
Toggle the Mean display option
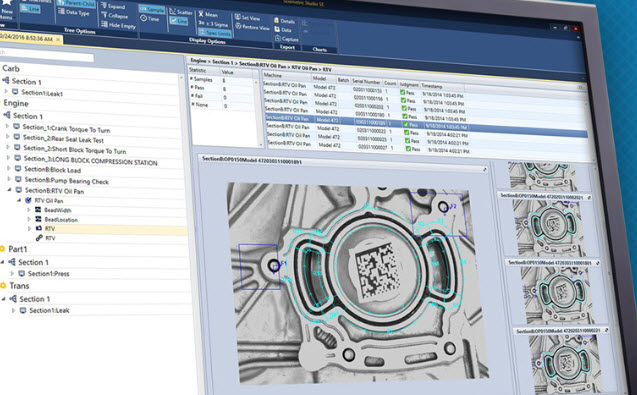click(208, 14)
